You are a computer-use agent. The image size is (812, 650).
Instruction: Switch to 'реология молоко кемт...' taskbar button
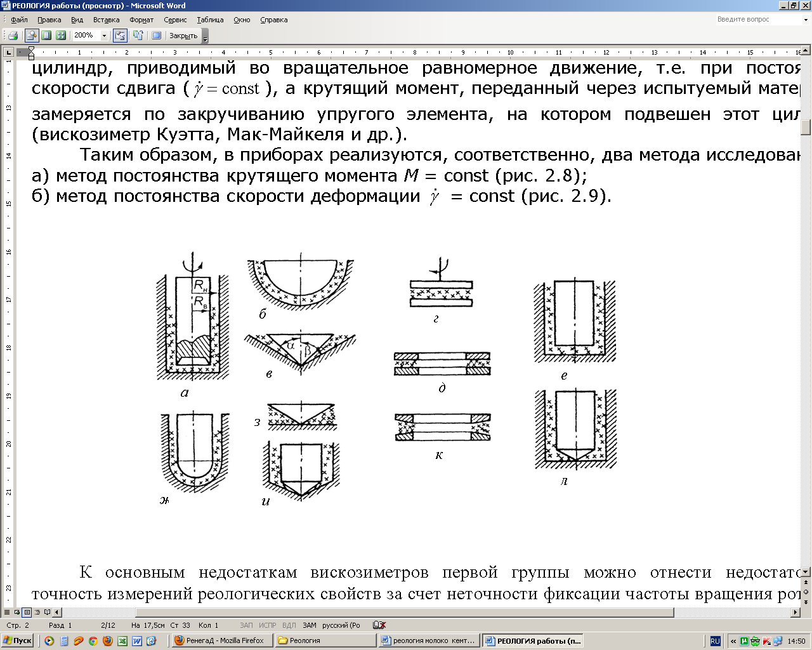[x=429, y=640]
